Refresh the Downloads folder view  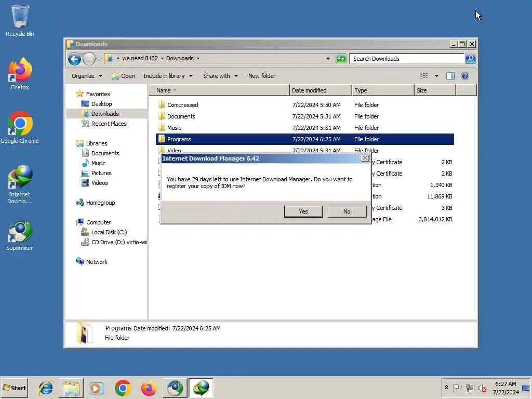[x=341, y=59]
